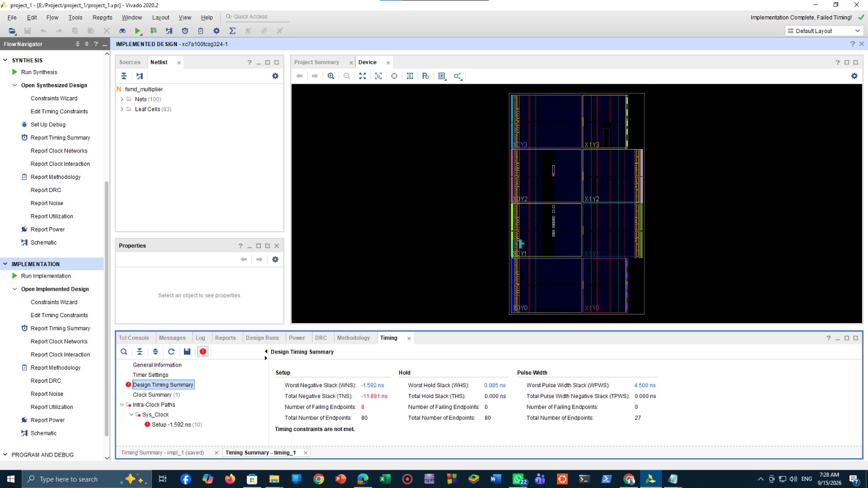Collapse the Sys_Clock tree node
The height and width of the screenshot is (488, 868).
coord(131,415)
